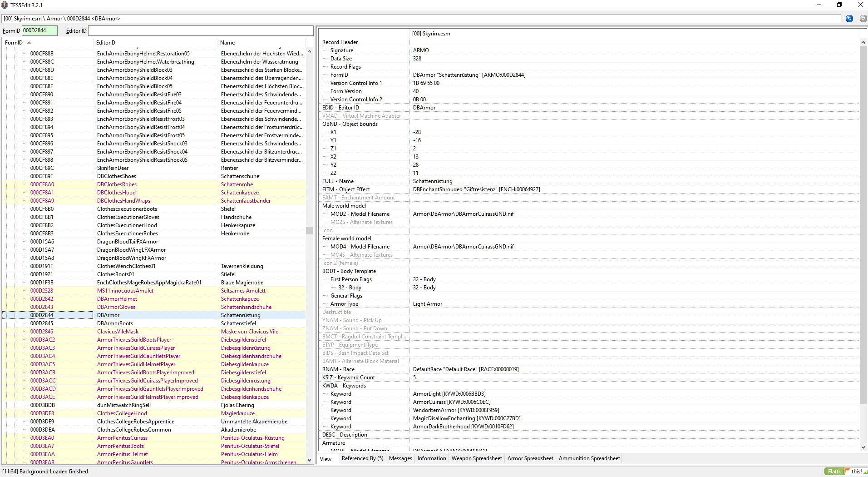The width and height of the screenshot is (868, 477).
Task: Click the record path address bar
Action: [421, 19]
